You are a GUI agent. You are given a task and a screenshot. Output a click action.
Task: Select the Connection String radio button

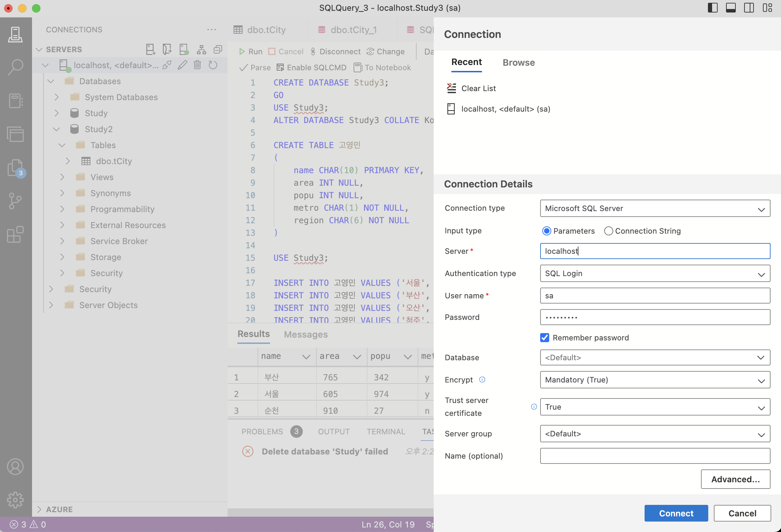coord(608,231)
